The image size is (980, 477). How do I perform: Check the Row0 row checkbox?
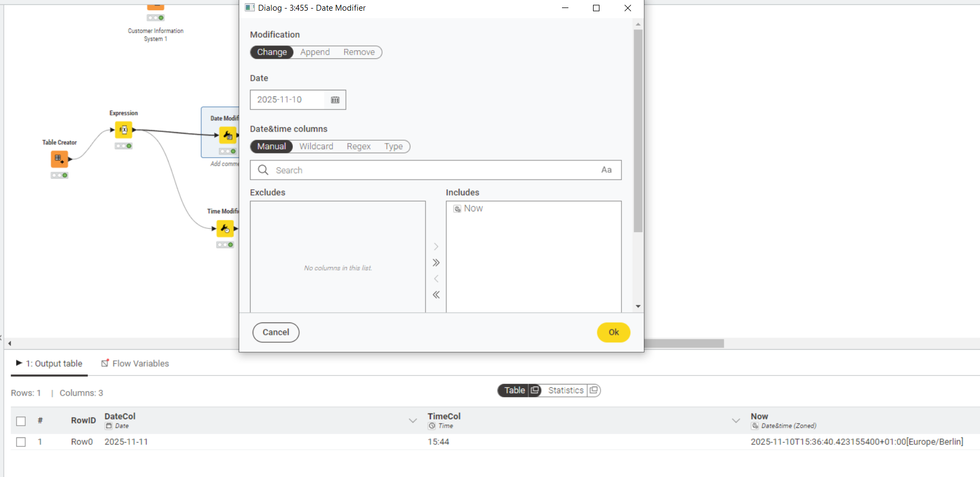21,442
